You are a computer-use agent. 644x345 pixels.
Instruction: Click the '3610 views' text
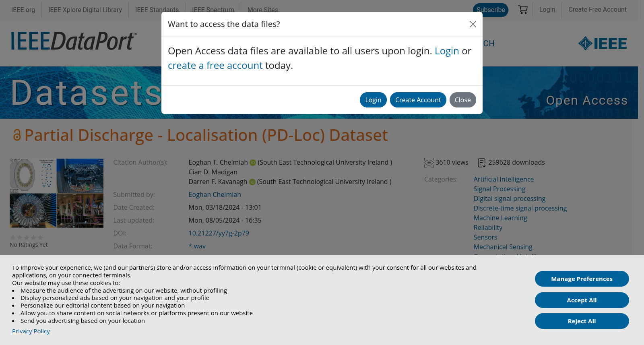click(x=452, y=163)
